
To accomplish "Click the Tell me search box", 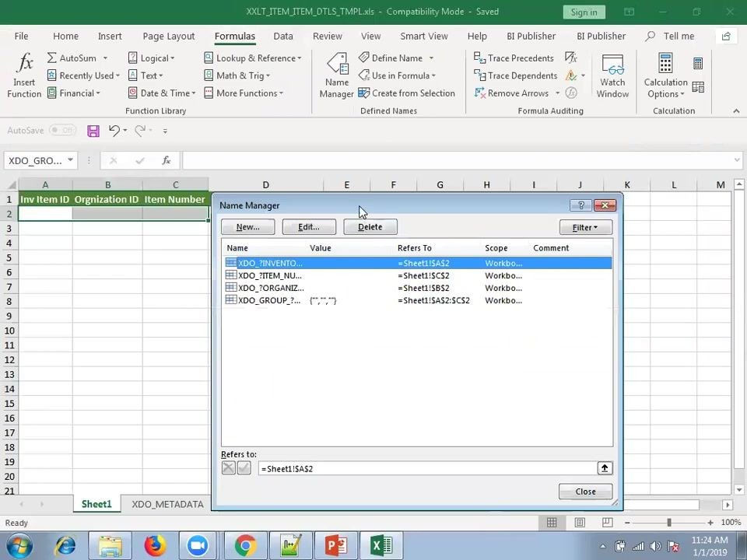I will (672, 37).
